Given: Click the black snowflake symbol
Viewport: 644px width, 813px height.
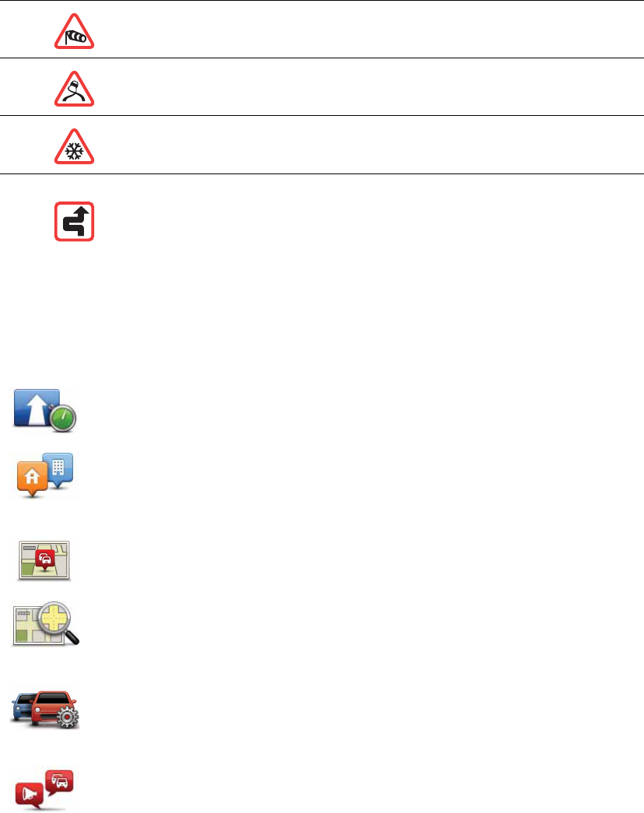Looking at the screenshot, I should (x=75, y=152).
